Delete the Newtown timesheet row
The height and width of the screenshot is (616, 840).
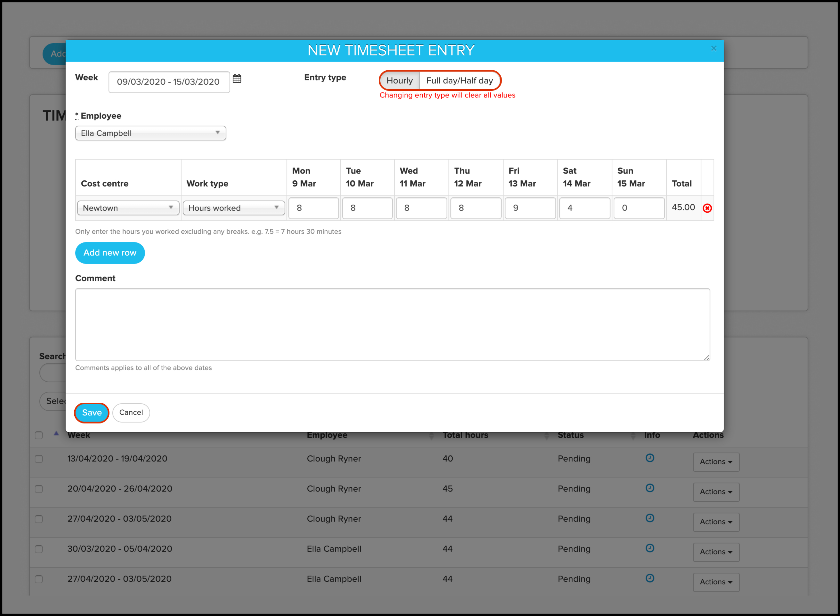pyautogui.click(x=707, y=208)
